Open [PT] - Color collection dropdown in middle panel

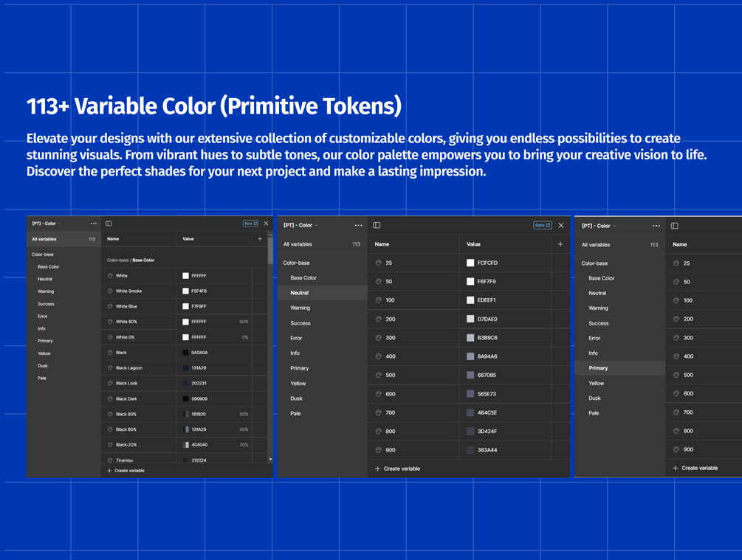pyautogui.click(x=300, y=225)
